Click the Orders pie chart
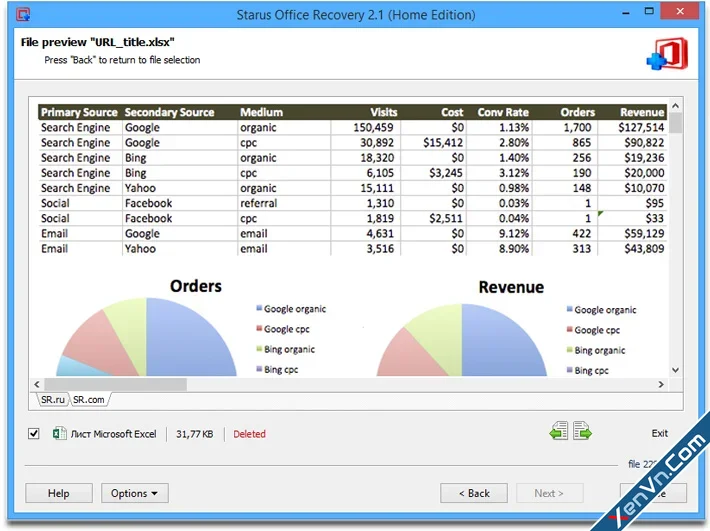This screenshot has height=531, width=710. point(146,337)
